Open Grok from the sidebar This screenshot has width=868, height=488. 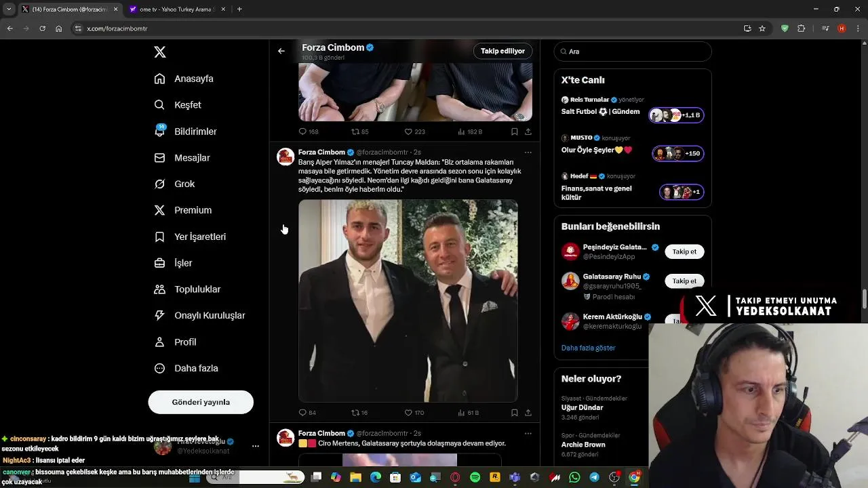pyautogui.click(x=174, y=184)
